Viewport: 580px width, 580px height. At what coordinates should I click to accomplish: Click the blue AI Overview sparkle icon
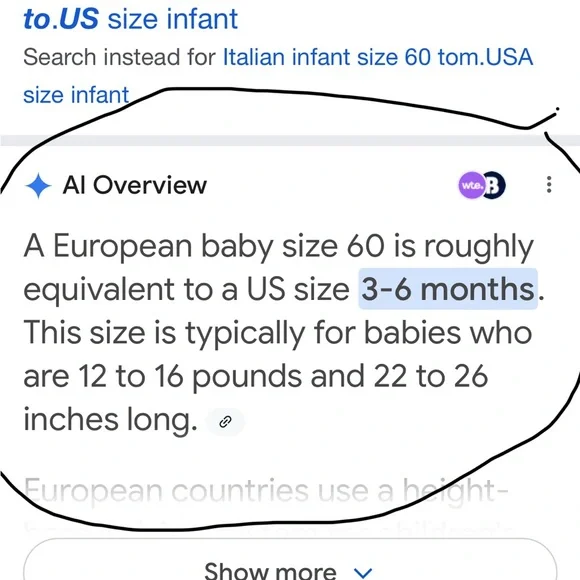38,186
